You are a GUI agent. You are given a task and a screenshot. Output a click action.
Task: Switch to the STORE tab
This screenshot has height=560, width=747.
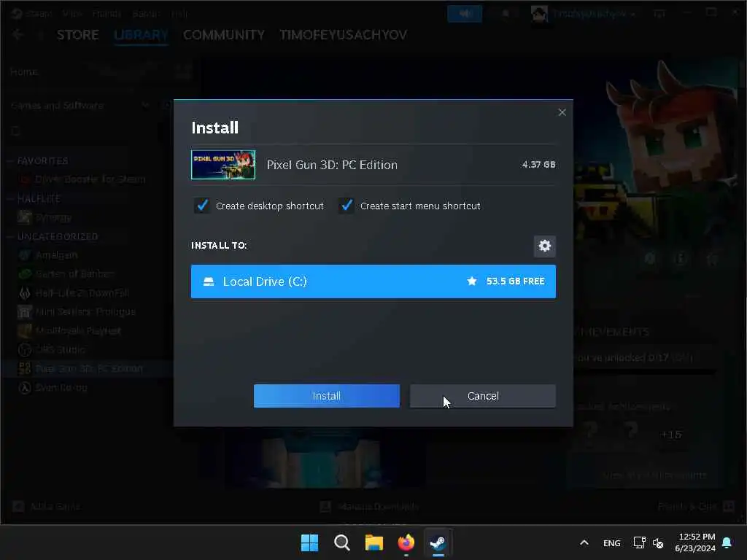tap(77, 35)
